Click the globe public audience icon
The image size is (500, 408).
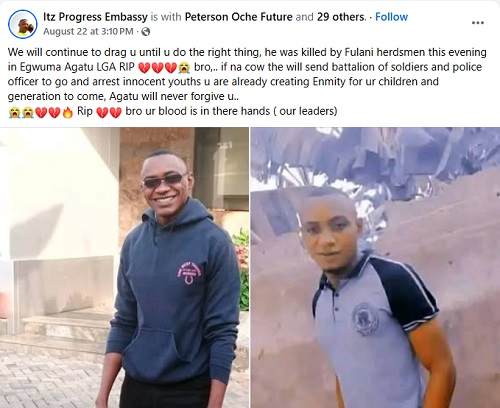point(146,32)
